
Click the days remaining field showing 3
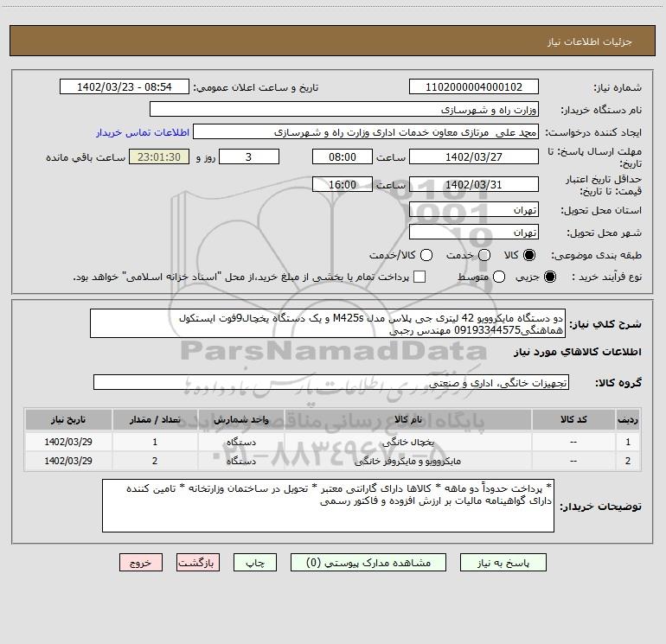pyautogui.click(x=249, y=156)
